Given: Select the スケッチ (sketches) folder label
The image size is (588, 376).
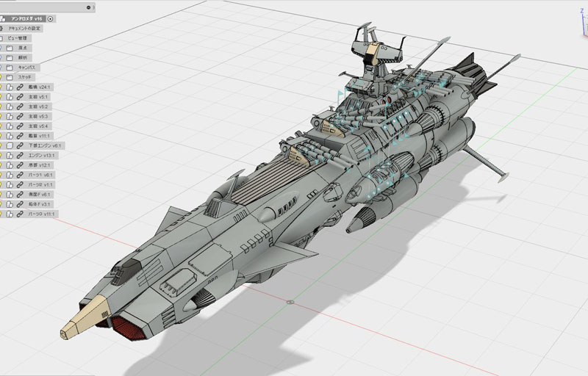Looking at the screenshot, I should click(x=25, y=77).
